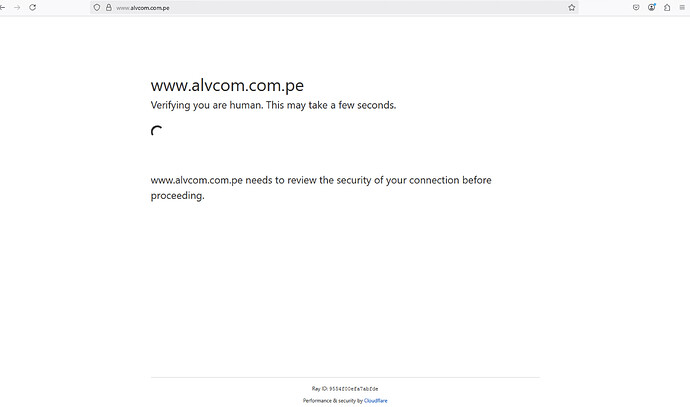Screen dimensions: 690x407
Task: Click the forward navigation arrow
Action: [x=17, y=7]
